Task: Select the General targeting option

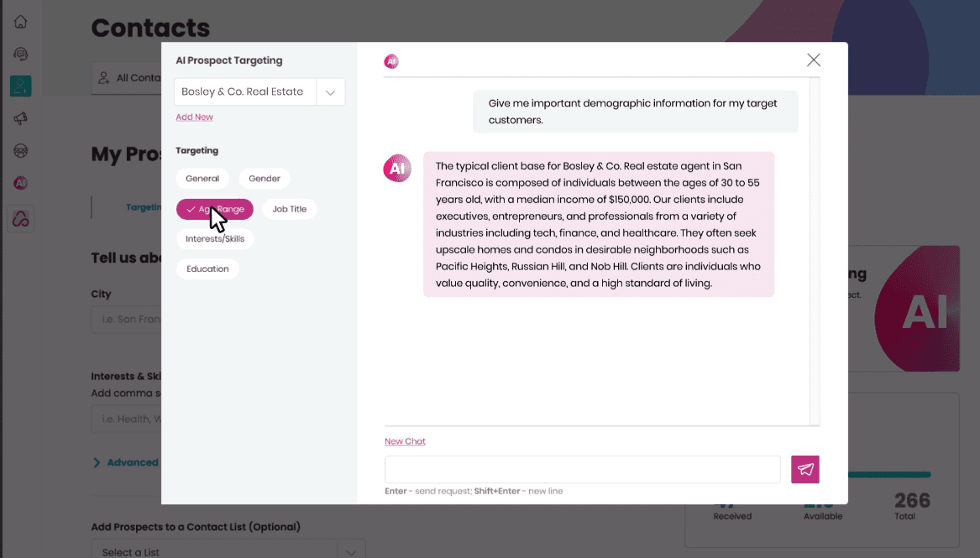Action: pyautogui.click(x=202, y=179)
